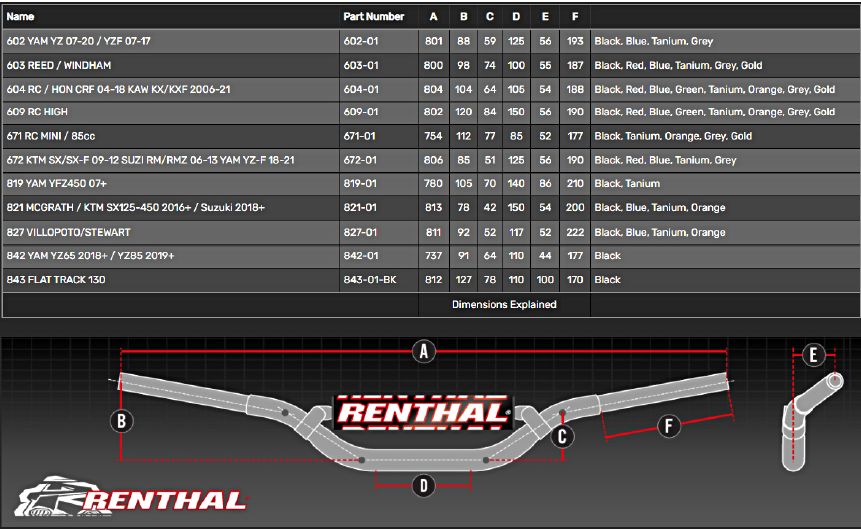
Task: Click part number 827-01
Action: pyautogui.click(x=360, y=232)
